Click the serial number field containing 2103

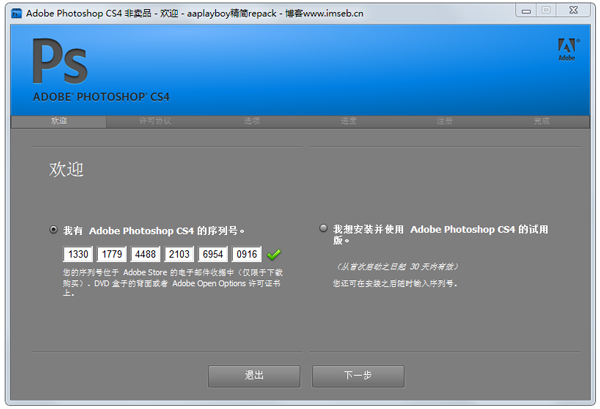[179, 254]
